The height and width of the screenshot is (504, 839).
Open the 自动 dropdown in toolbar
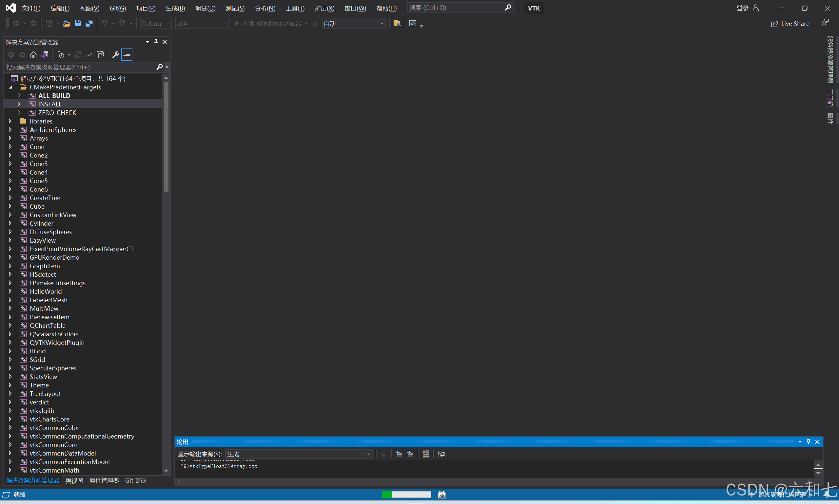click(353, 24)
